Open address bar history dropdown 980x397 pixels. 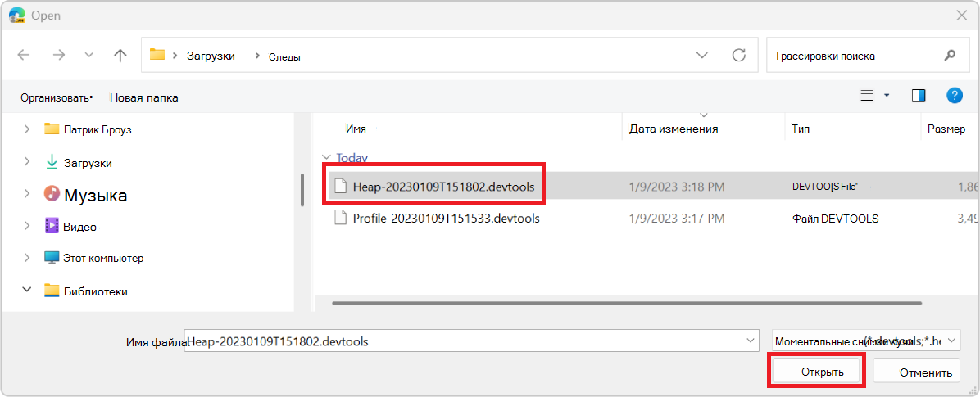pyautogui.click(x=703, y=55)
